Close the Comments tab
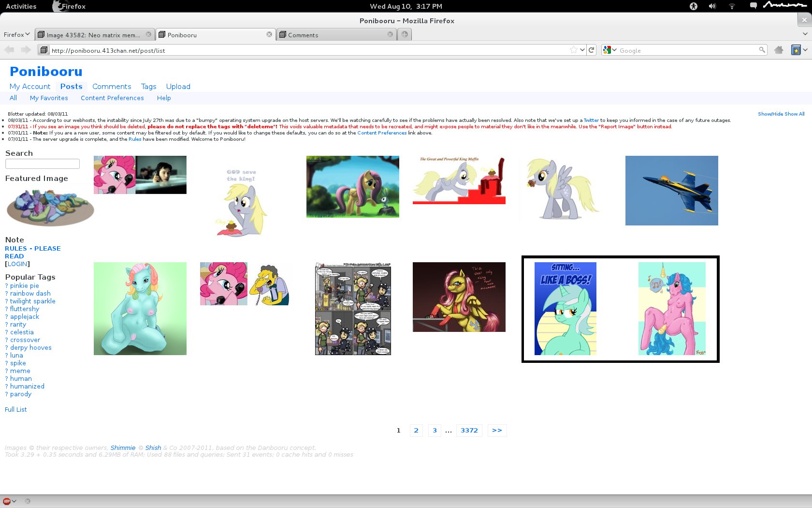Screen dimensions: 812x508 point(390,34)
